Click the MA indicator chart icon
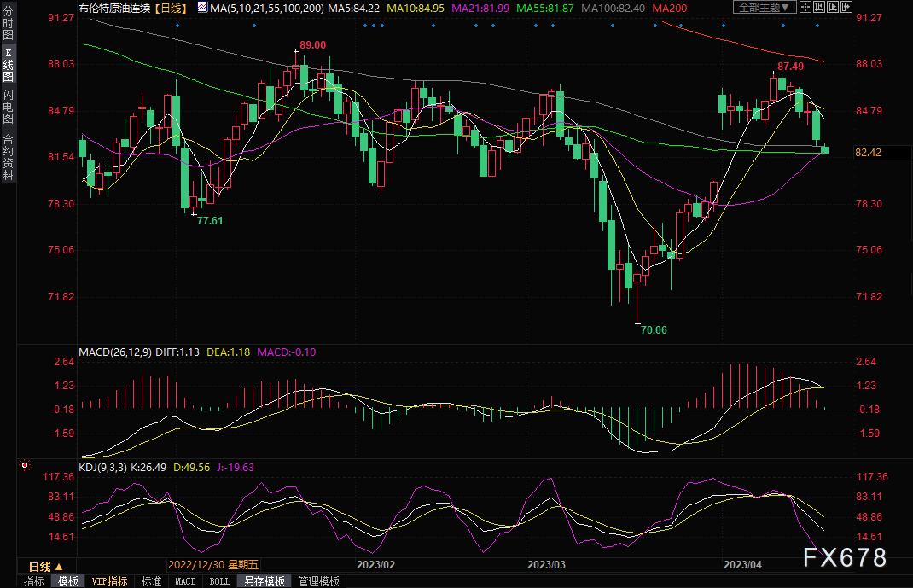The width and height of the screenshot is (913, 588). pos(202,8)
